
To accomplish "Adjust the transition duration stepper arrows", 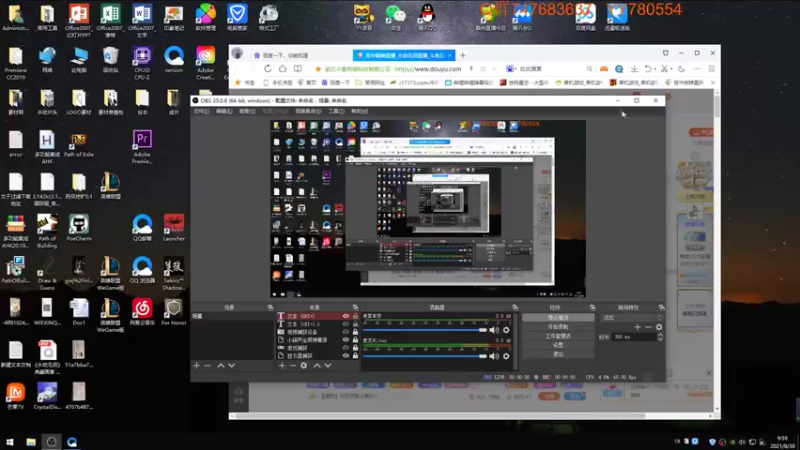I will [660, 337].
